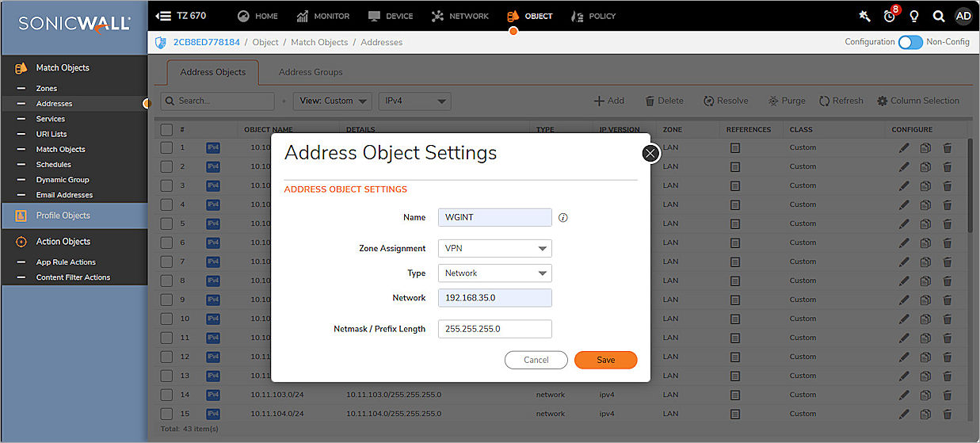980x443 pixels.
Task: Click the Search objects field
Action: point(218,101)
